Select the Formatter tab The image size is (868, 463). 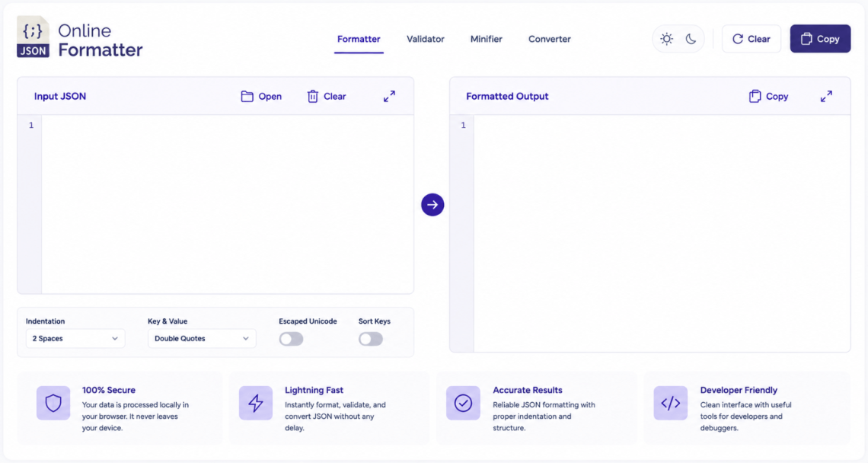tap(359, 40)
